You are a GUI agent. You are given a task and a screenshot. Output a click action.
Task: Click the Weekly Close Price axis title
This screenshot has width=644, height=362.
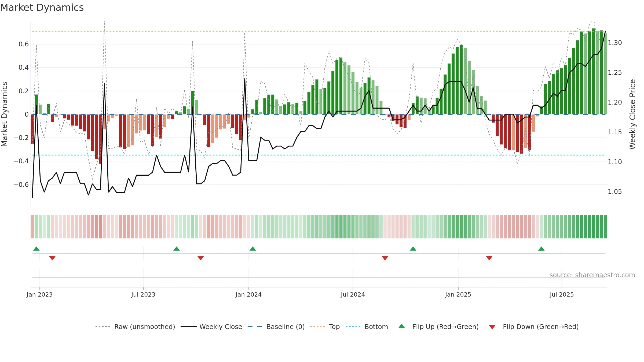click(632, 114)
